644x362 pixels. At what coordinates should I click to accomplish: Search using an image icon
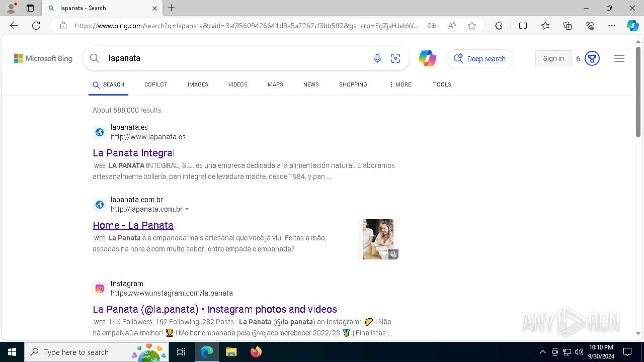395,58
